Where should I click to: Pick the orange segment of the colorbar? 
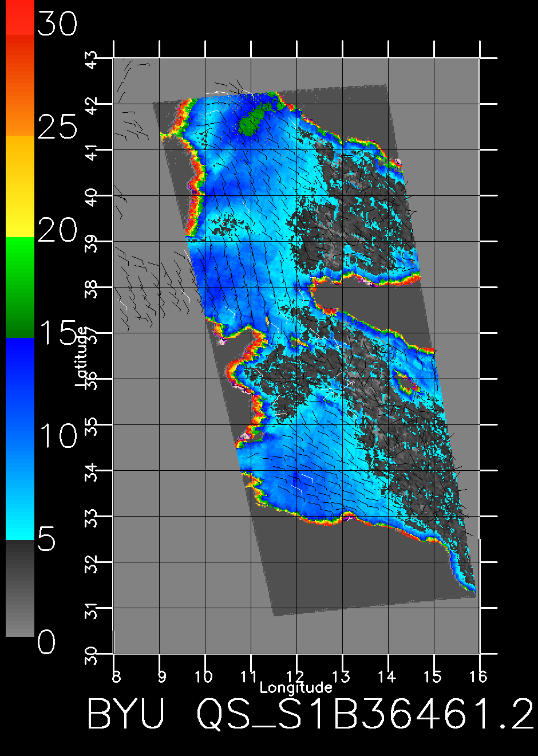pyautogui.click(x=19, y=86)
